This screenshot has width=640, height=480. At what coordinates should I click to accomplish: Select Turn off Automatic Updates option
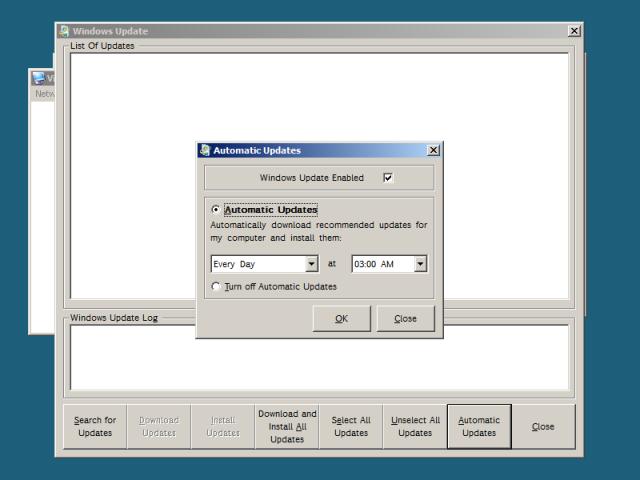[x=216, y=287]
